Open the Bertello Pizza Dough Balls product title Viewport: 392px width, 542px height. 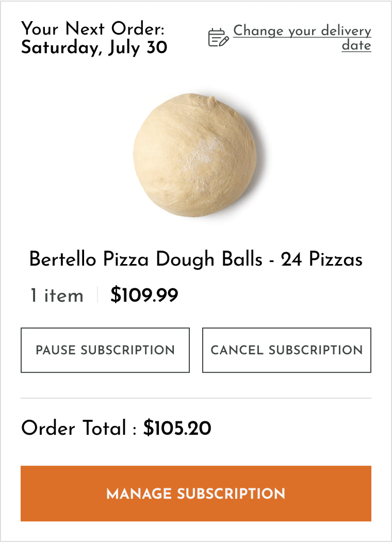click(196, 259)
